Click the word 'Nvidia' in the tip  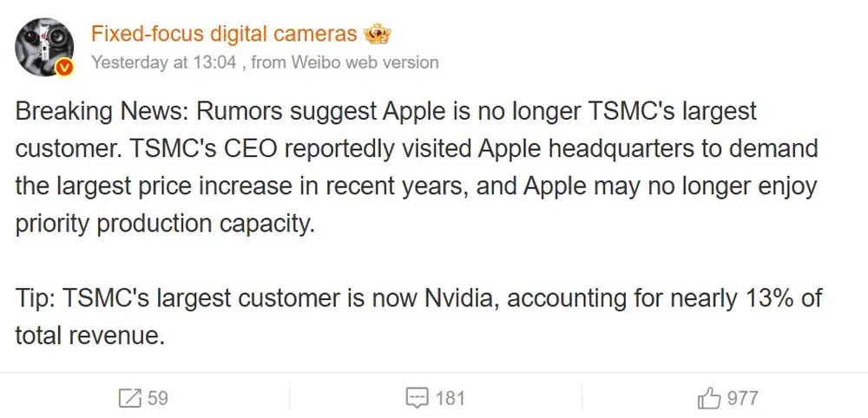(462, 299)
